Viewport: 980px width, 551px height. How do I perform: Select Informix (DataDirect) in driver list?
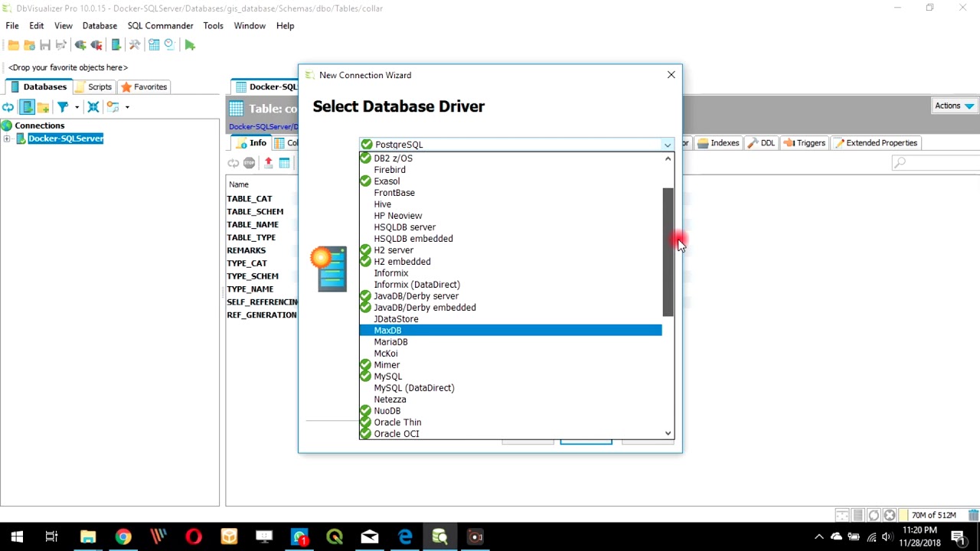pyautogui.click(x=510, y=285)
